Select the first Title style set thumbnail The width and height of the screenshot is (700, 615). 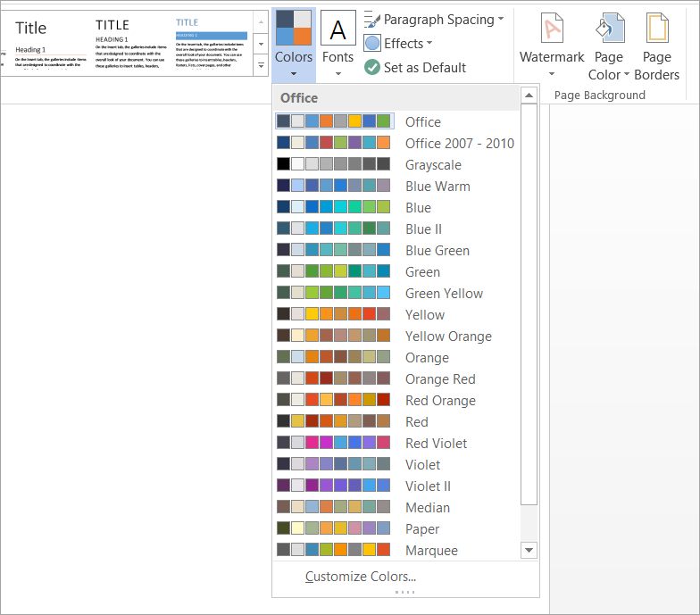tap(50, 43)
